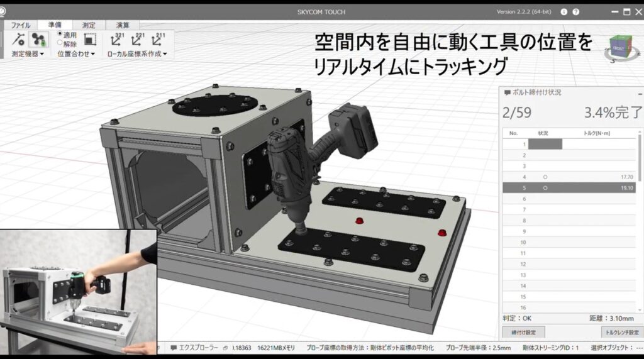Image resolution: width=644 pixels, height=359 pixels.
Task: Open the help question mark icon
Action: pos(576,12)
